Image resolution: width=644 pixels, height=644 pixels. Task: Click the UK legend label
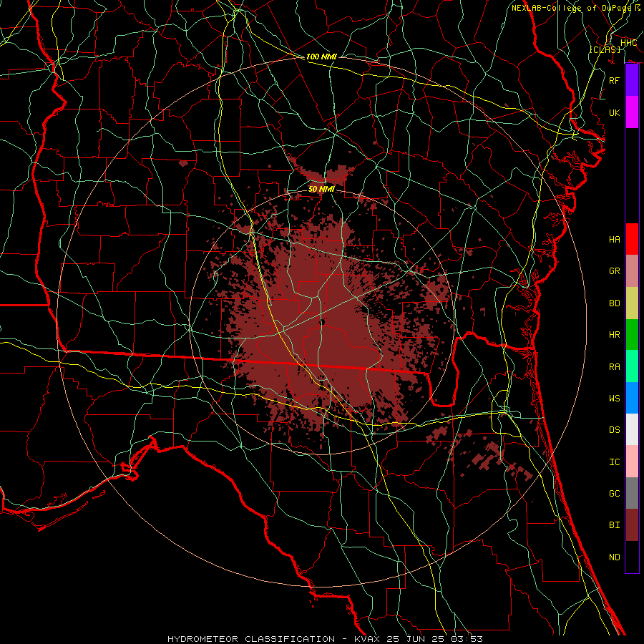point(614,112)
